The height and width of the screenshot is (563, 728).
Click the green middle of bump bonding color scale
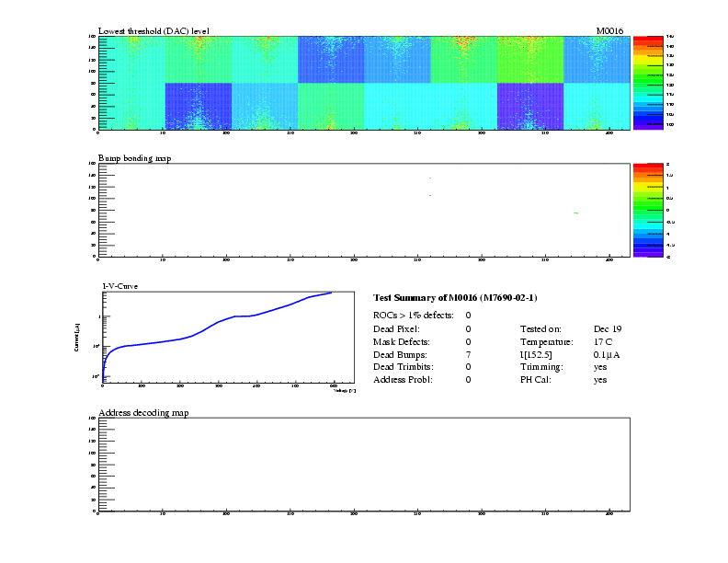point(648,209)
